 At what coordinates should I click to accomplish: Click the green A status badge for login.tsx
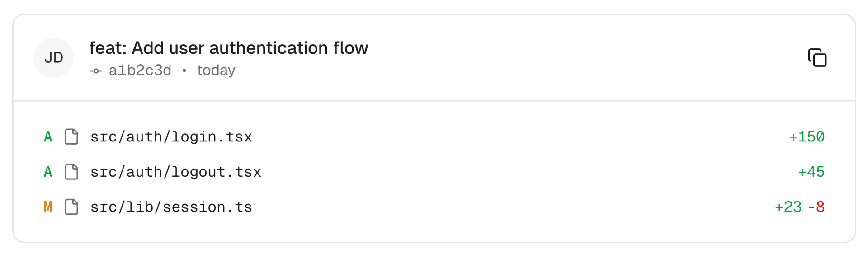(48, 137)
